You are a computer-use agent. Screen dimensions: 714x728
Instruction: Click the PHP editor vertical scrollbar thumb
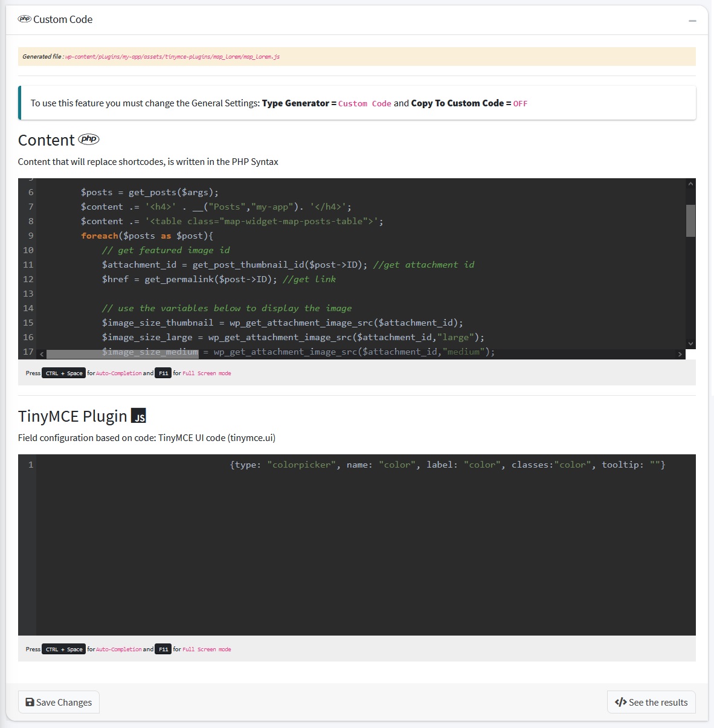tap(690, 221)
